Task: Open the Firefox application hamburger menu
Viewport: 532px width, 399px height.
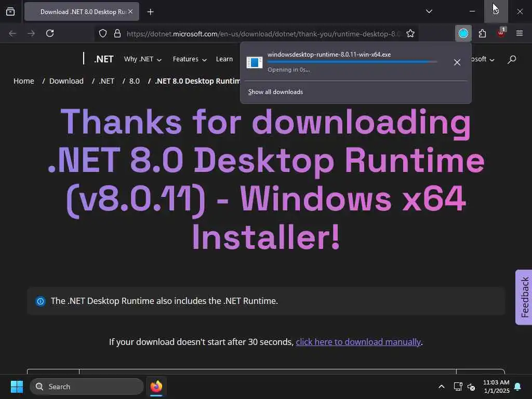Action: [x=519, y=33]
